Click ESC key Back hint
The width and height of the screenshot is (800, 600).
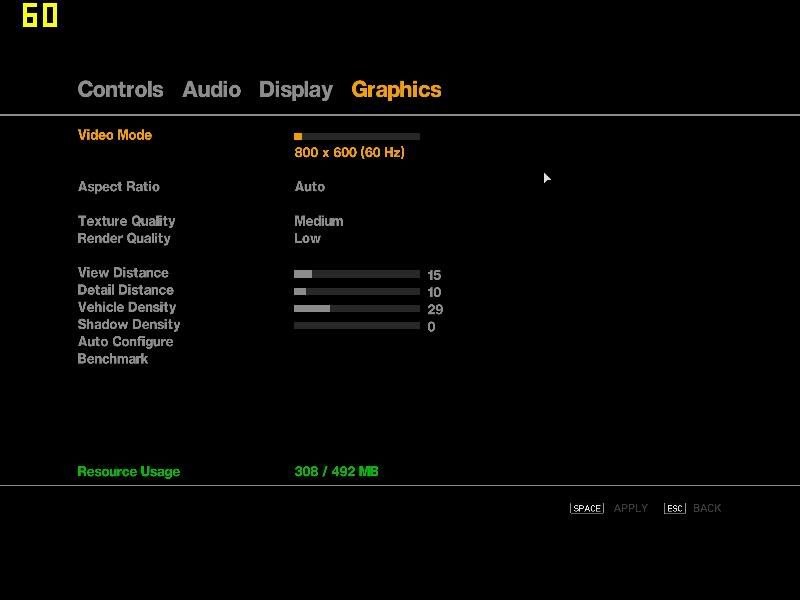point(692,508)
